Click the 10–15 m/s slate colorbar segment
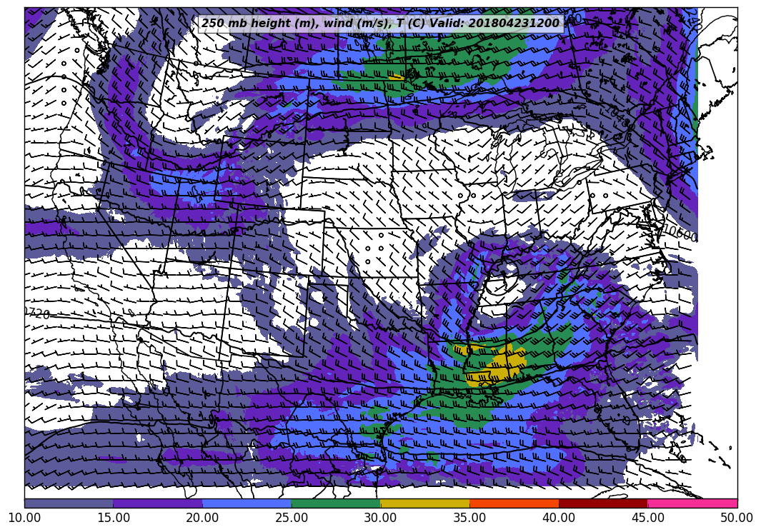The width and height of the screenshot is (761, 532). click(x=69, y=503)
